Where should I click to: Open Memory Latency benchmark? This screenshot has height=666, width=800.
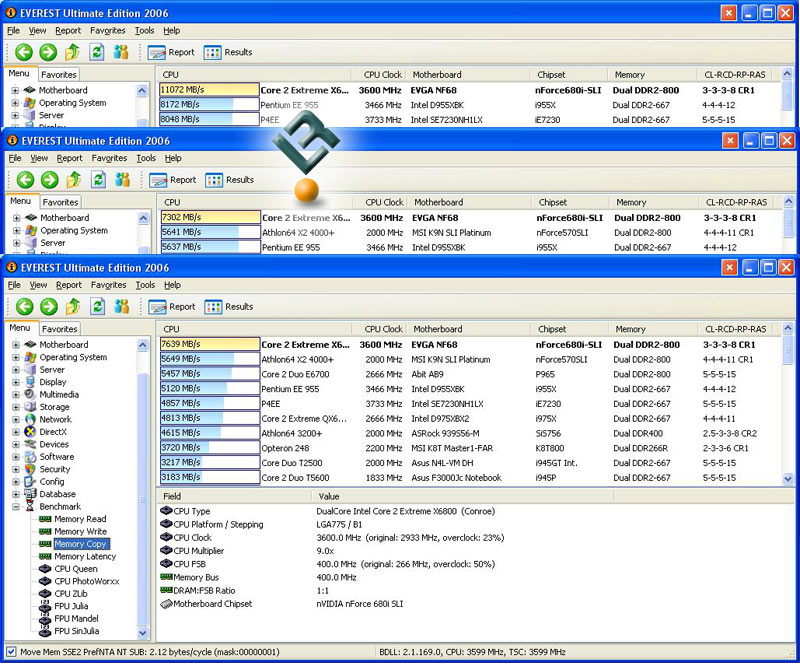tap(85, 556)
